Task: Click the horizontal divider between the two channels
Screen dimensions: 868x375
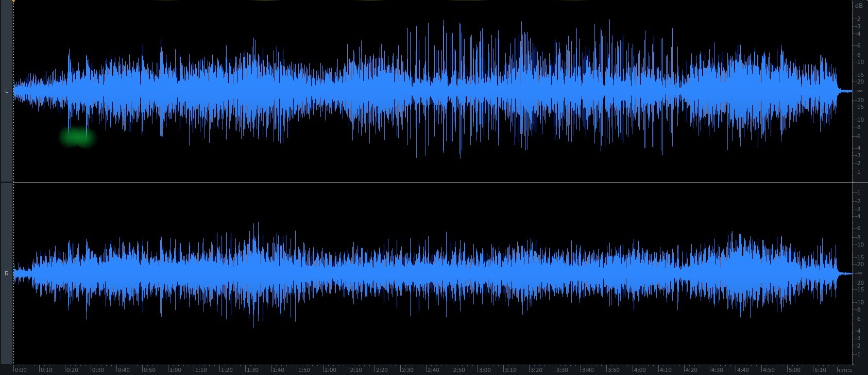Action: coord(433,183)
